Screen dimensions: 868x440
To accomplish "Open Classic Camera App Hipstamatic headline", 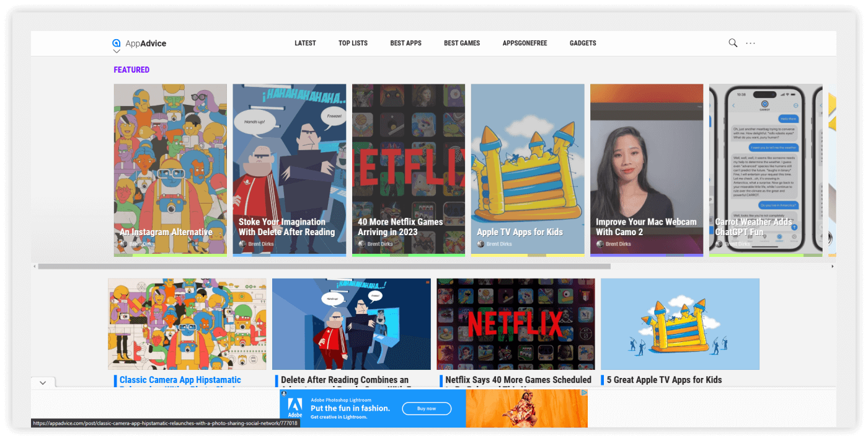I will [180, 380].
